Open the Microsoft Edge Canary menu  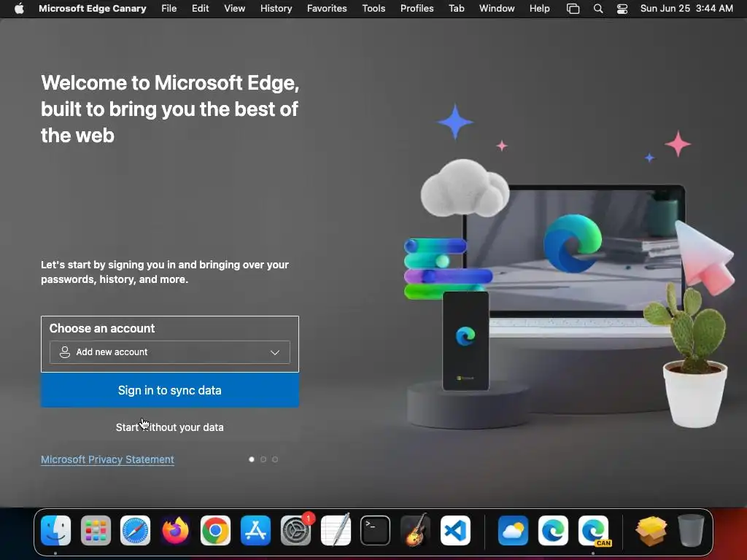(93, 9)
